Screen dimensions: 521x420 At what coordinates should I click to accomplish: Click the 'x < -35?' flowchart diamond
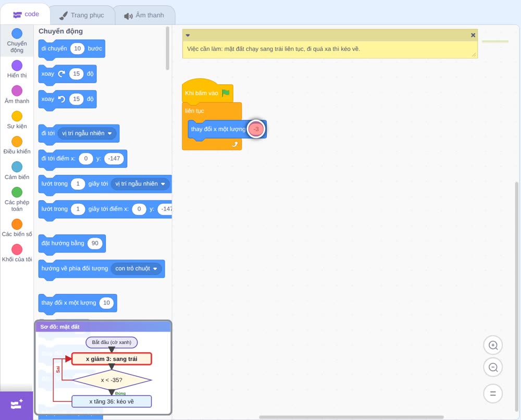pyautogui.click(x=111, y=380)
